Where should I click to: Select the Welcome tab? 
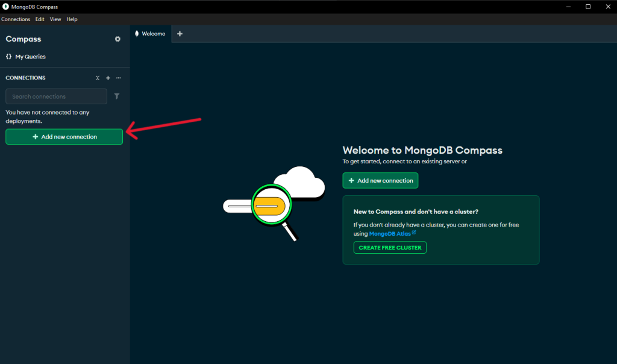click(151, 34)
